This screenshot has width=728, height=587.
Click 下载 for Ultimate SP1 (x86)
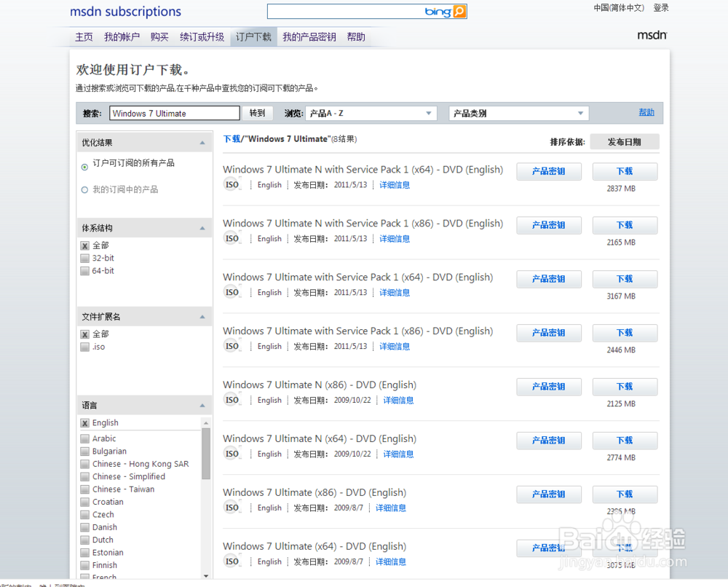[x=625, y=333]
